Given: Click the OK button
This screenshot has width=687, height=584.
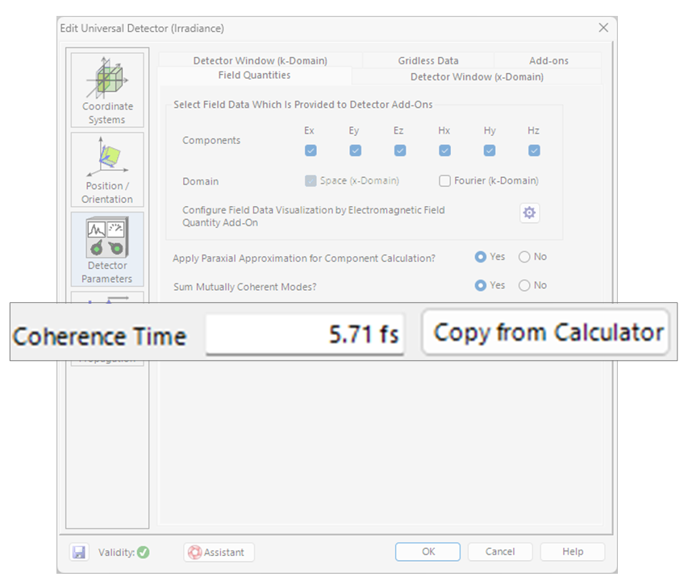Looking at the screenshot, I should [428, 552].
